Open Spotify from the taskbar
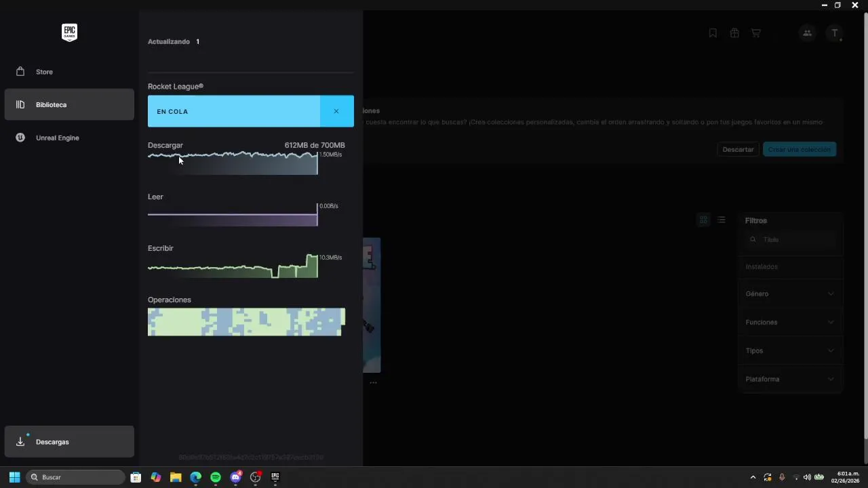Image resolution: width=868 pixels, height=488 pixels. (x=216, y=477)
